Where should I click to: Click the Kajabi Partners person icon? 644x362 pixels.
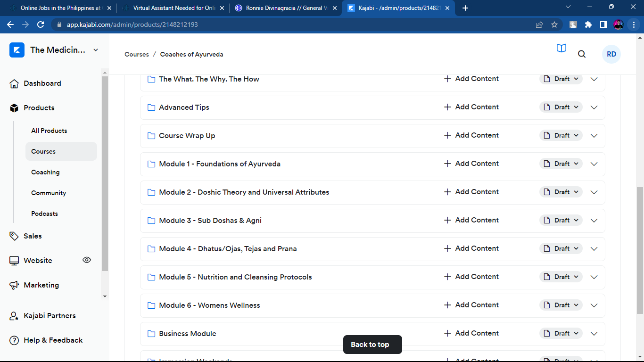tap(14, 316)
